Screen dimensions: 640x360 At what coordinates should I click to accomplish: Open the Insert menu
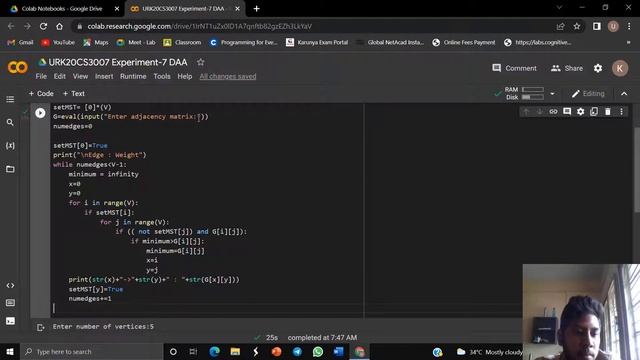click(x=104, y=76)
